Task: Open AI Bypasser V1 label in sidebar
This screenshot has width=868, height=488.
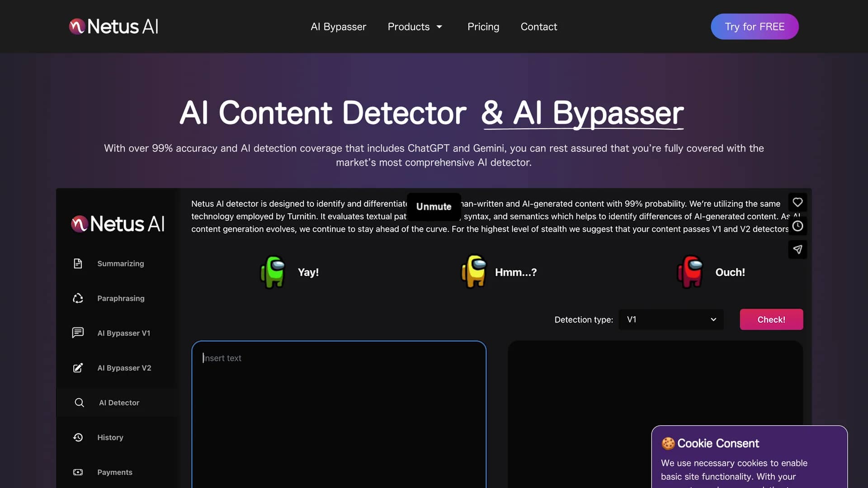Action: [123, 333]
